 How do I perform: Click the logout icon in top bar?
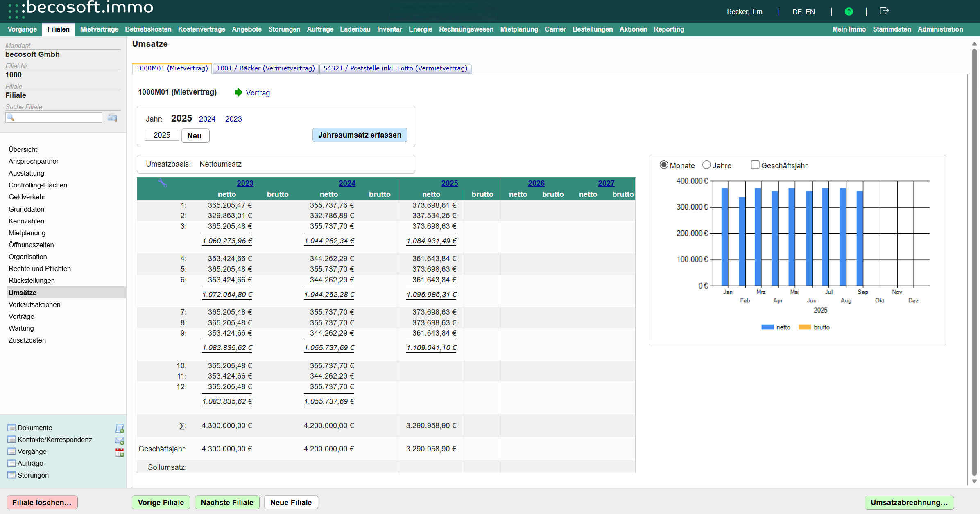click(x=884, y=11)
